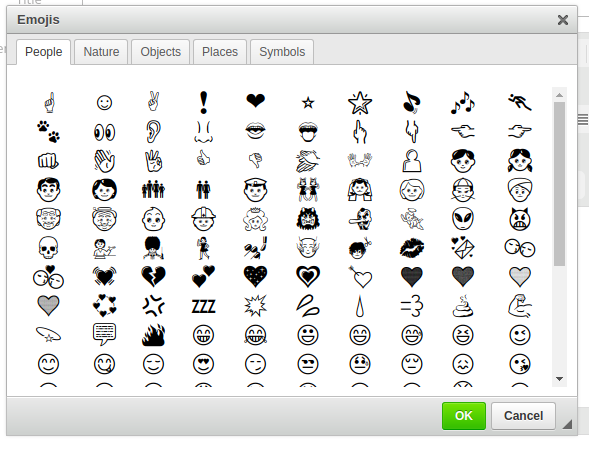Close the Emojis dialog with X

[x=563, y=20]
